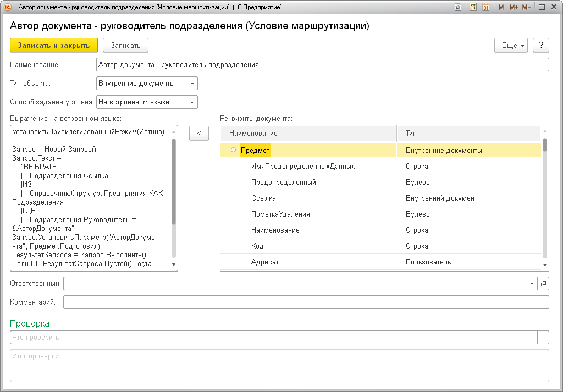Click the ellipsis button beside Что проверить
The width and height of the screenshot is (563, 392).
coord(543,338)
